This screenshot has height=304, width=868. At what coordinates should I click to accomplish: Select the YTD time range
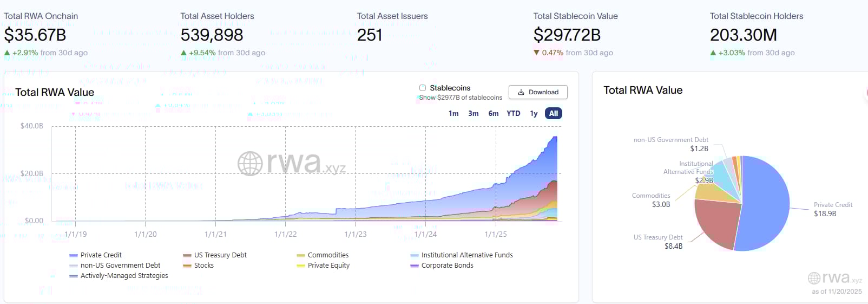(x=514, y=113)
